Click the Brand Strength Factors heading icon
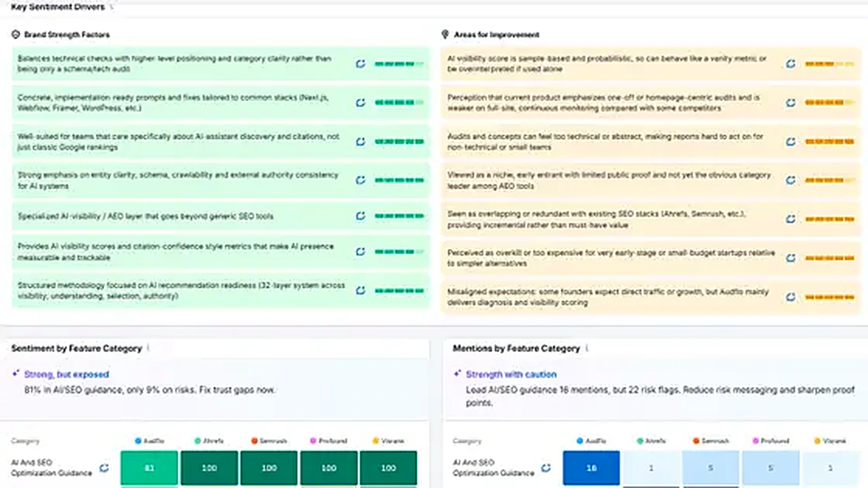 click(16, 35)
